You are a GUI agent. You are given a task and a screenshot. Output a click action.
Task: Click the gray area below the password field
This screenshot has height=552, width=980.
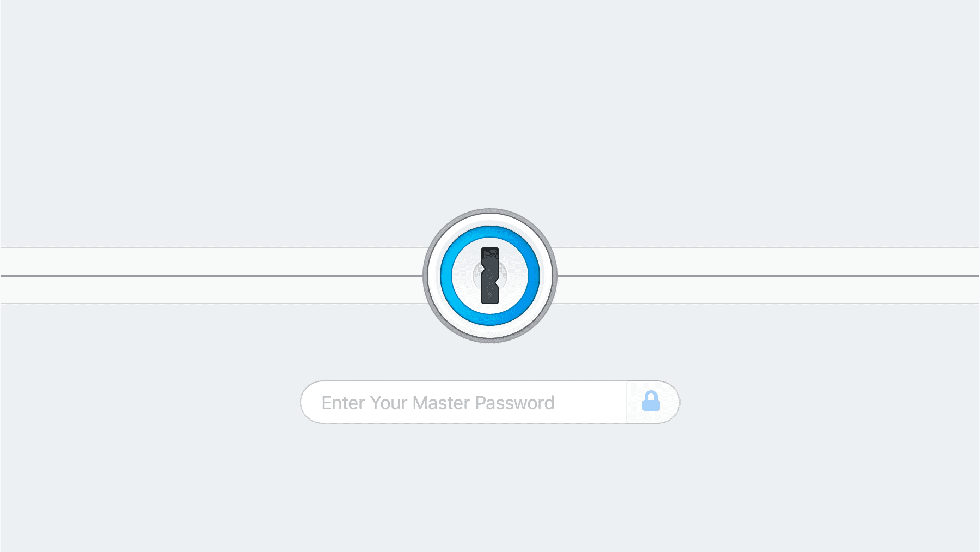[490, 488]
